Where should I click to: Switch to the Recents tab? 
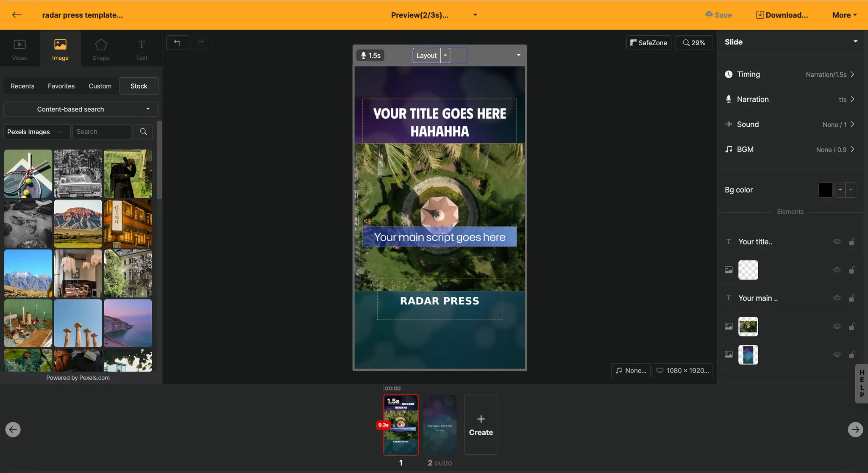point(22,86)
